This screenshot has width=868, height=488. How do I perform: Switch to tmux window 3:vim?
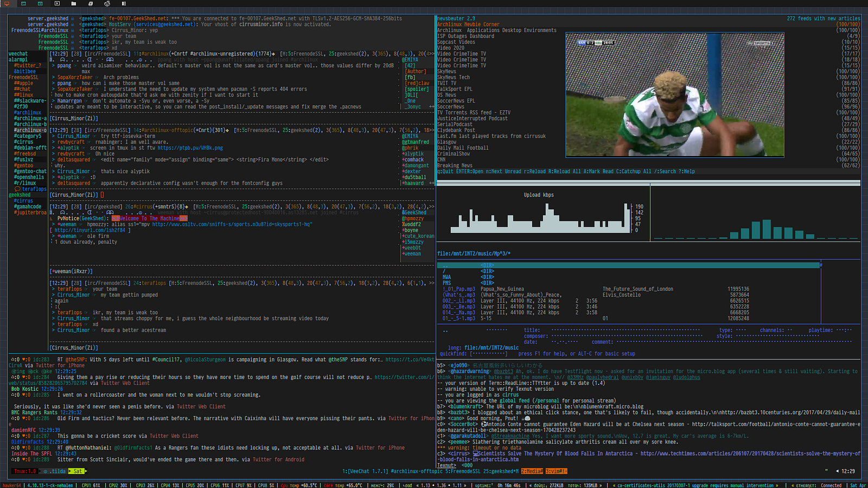click(556, 471)
